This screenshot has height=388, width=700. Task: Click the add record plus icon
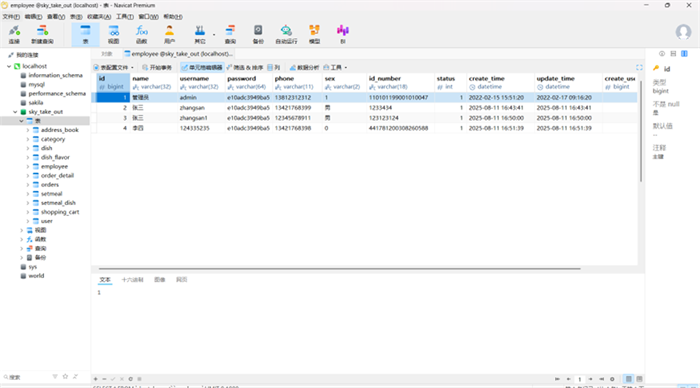click(96, 379)
